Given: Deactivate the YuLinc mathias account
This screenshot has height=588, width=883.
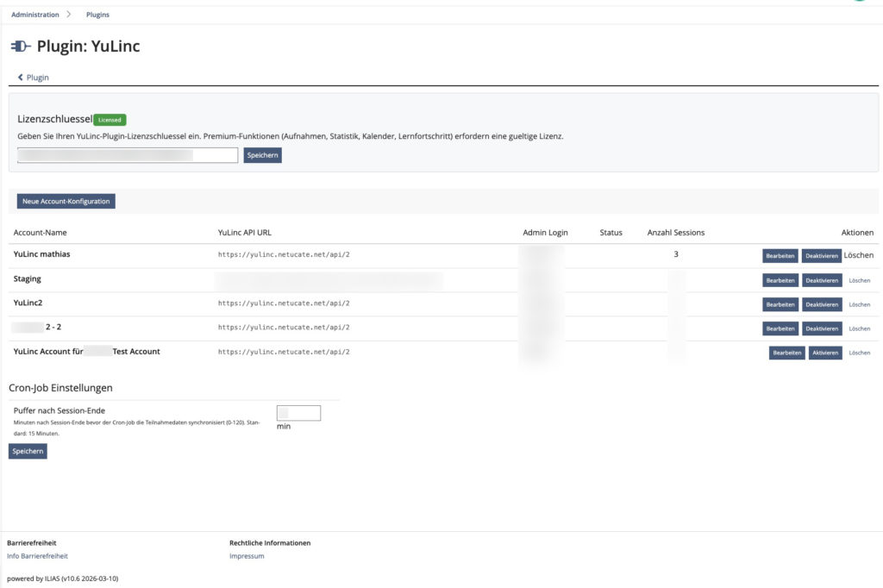Looking at the screenshot, I should coord(822,256).
